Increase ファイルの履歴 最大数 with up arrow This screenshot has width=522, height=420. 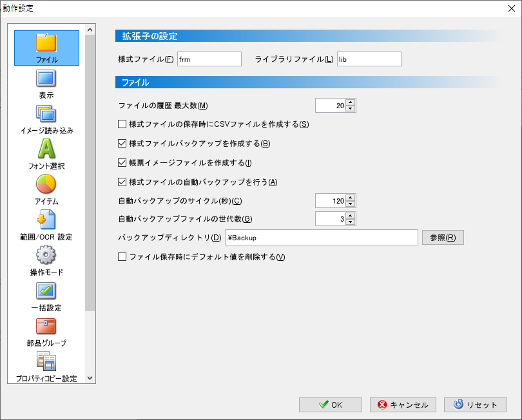[351, 102]
